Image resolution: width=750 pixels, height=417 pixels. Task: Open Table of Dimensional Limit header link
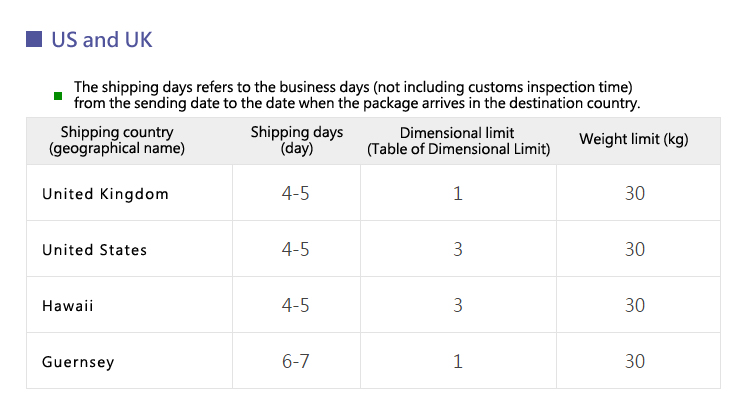pyautogui.click(x=458, y=149)
